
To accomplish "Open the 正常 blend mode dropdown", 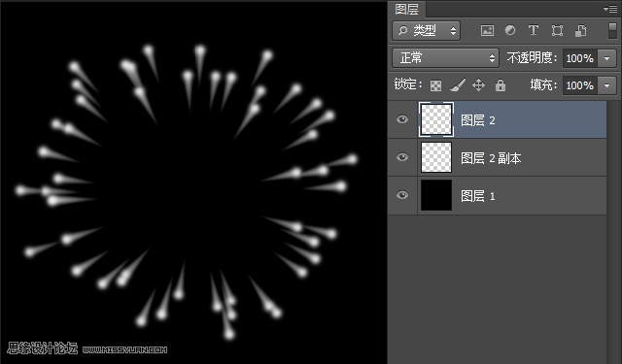I will [x=445, y=58].
